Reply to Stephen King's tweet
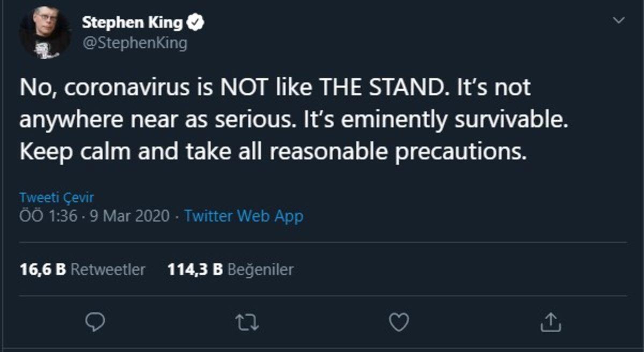644x352 pixels. pyautogui.click(x=95, y=322)
